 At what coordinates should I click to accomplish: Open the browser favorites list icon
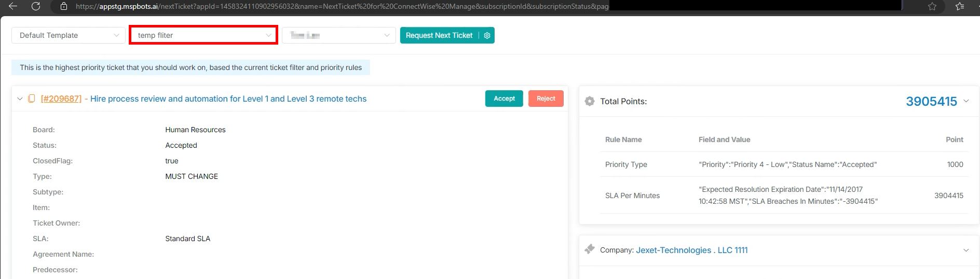pos(960,6)
